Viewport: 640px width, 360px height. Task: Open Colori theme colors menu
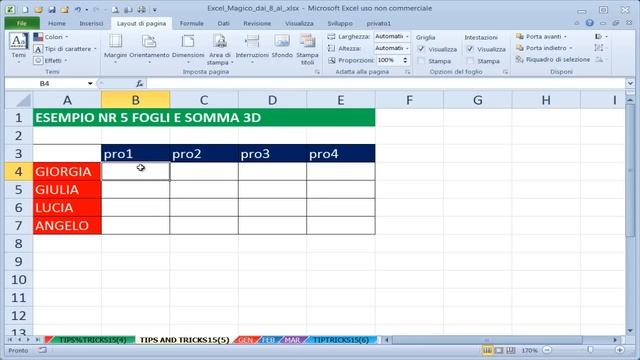click(51, 37)
